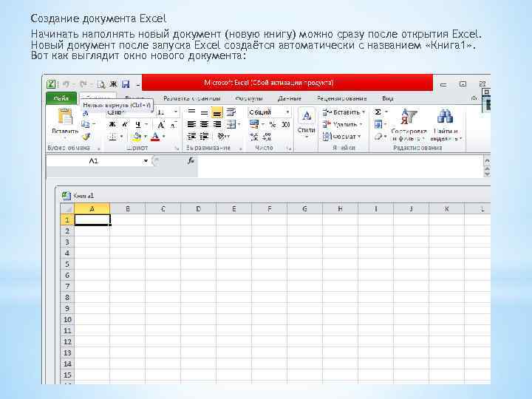Open the Стили styles dropdown

click(x=306, y=123)
